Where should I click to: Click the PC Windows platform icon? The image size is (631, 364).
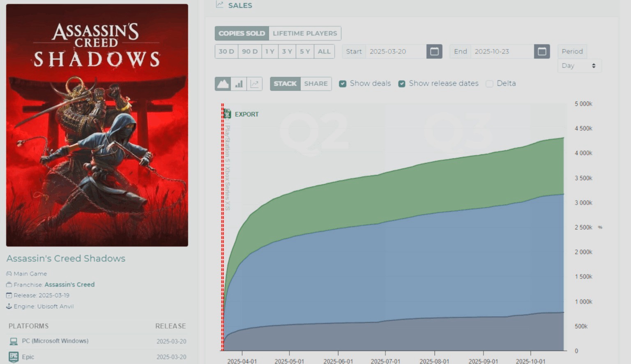(x=14, y=341)
